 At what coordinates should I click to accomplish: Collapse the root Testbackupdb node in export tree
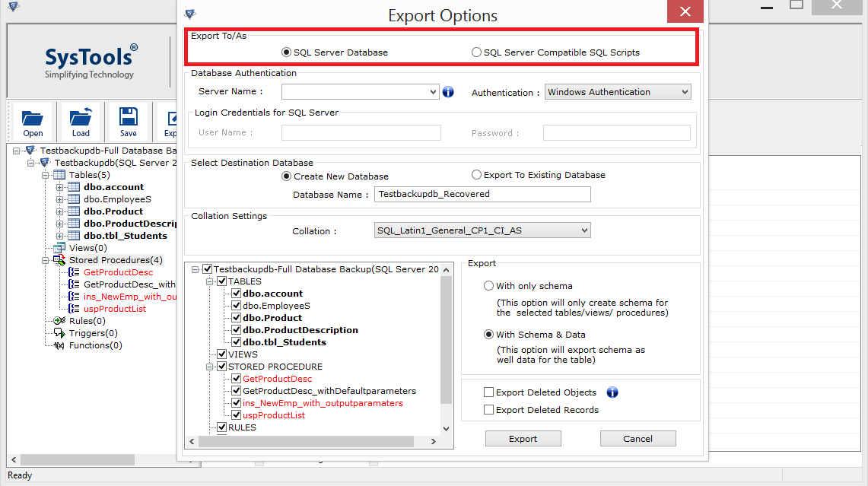(195, 269)
